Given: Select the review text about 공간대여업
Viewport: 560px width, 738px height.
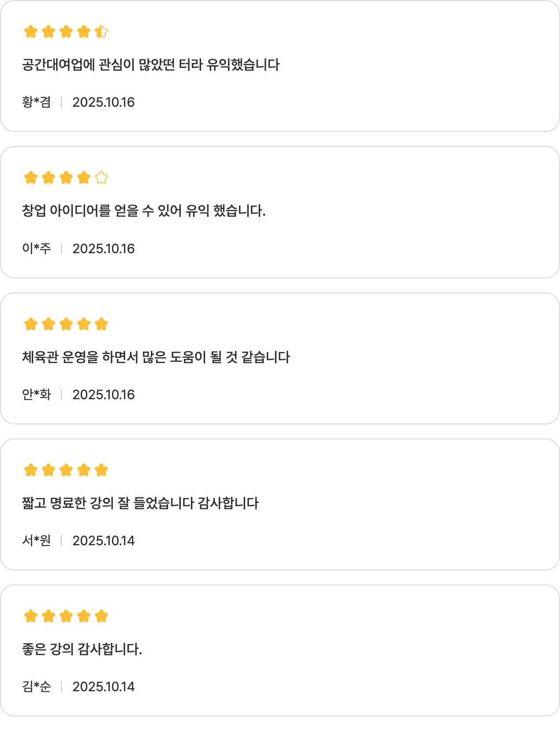Looking at the screenshot, I should click(x=151, y=65).
